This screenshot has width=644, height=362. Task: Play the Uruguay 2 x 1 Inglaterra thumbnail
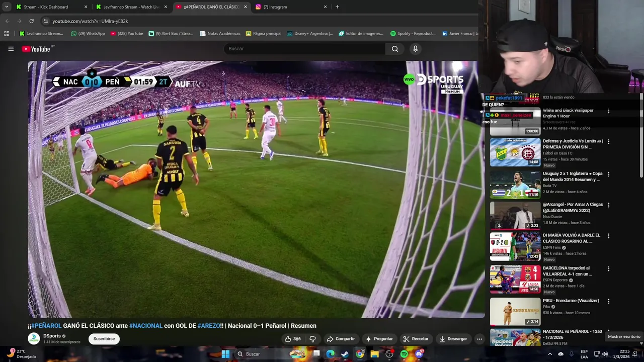pyautogui.click(x=515, y=184)
